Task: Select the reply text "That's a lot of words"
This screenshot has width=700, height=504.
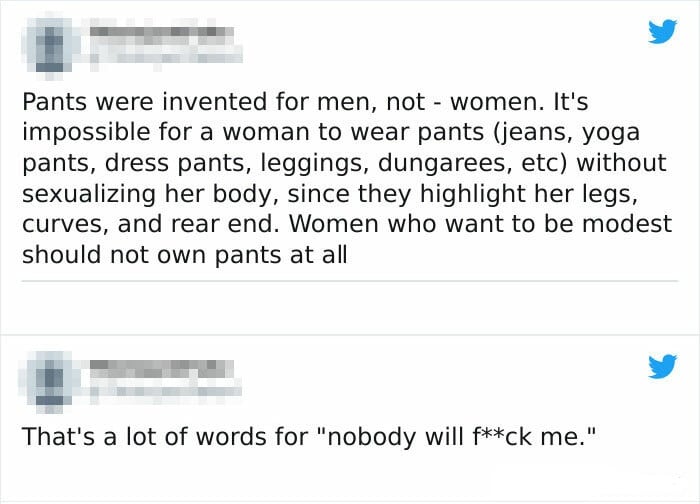Action: click(x=165, y=436)
